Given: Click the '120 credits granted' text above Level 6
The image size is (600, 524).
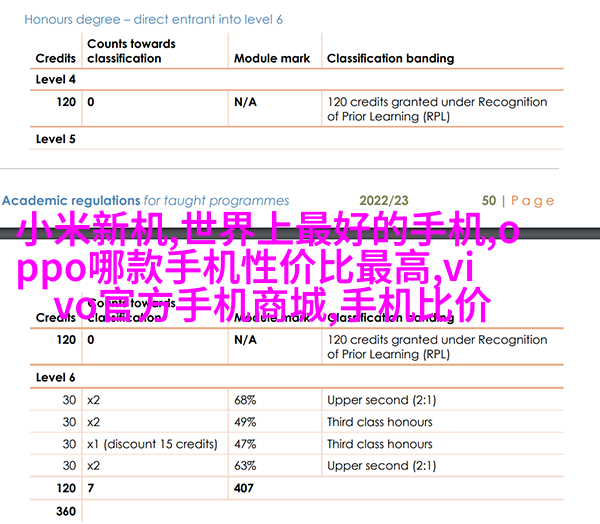Looking at the screenshot, I should pyautogui.click(x=437, y=347).
